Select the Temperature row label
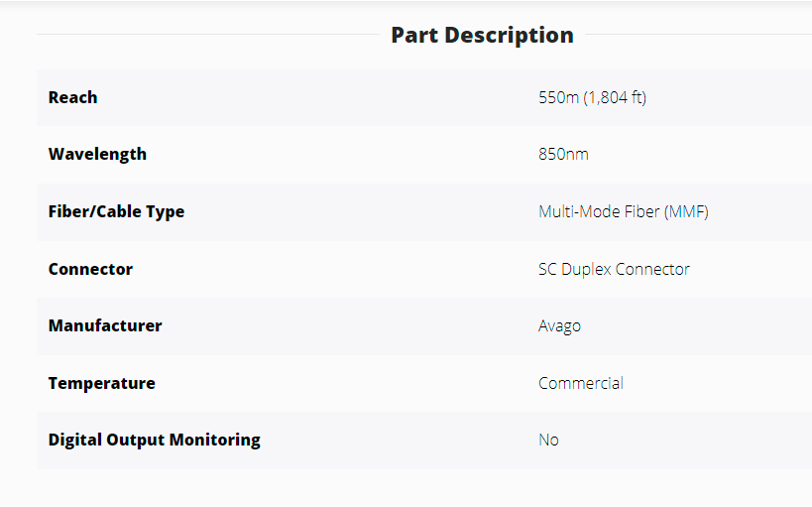 (101, 383)
